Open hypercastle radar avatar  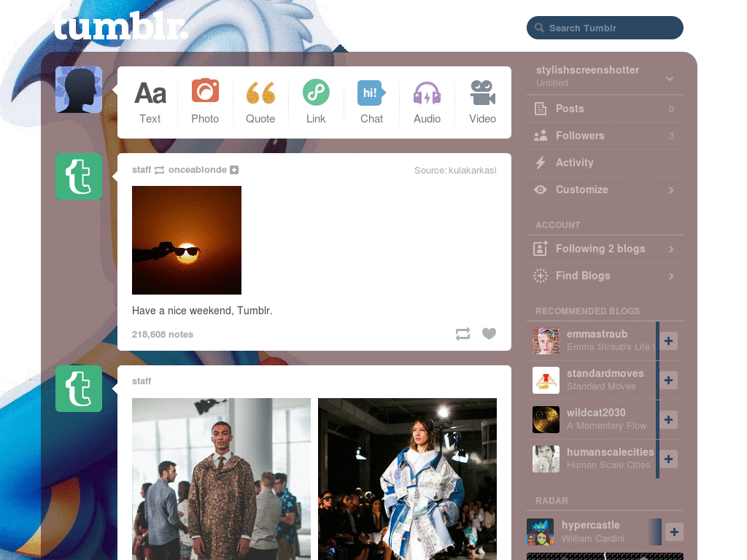pyautogui.click(x=541, y=532)
